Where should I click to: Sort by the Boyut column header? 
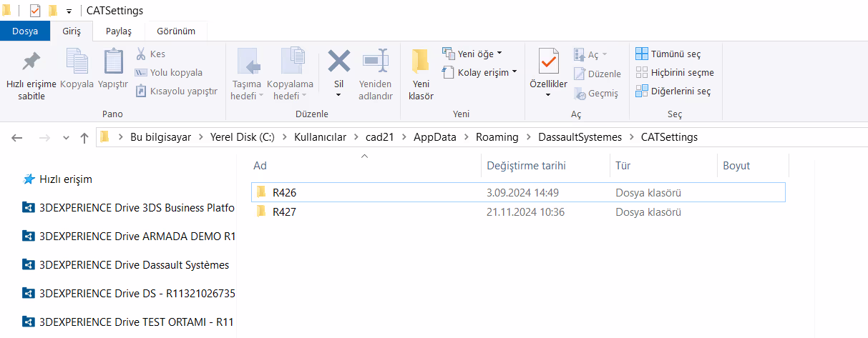click(753, 166)
